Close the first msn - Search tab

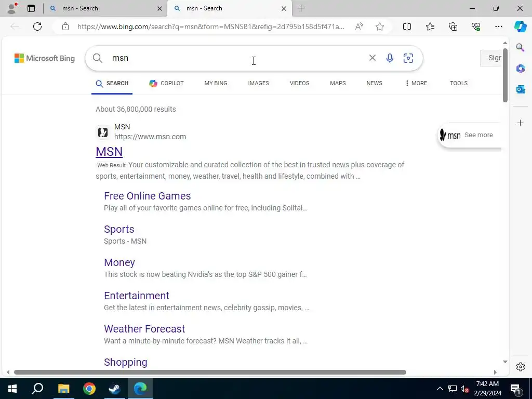click(x=160, y=8)
